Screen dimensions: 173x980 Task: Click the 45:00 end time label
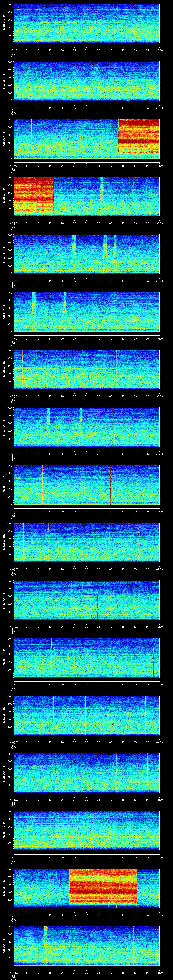[159, 799]
